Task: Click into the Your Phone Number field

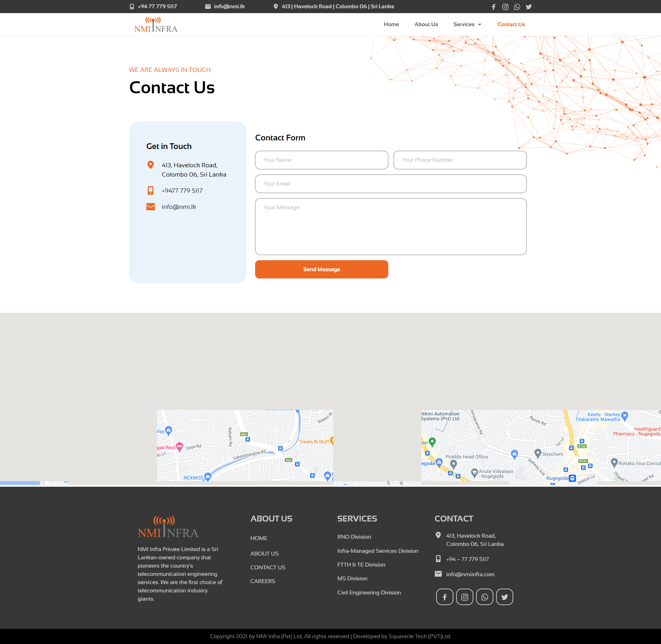Action: pos(460,160)
